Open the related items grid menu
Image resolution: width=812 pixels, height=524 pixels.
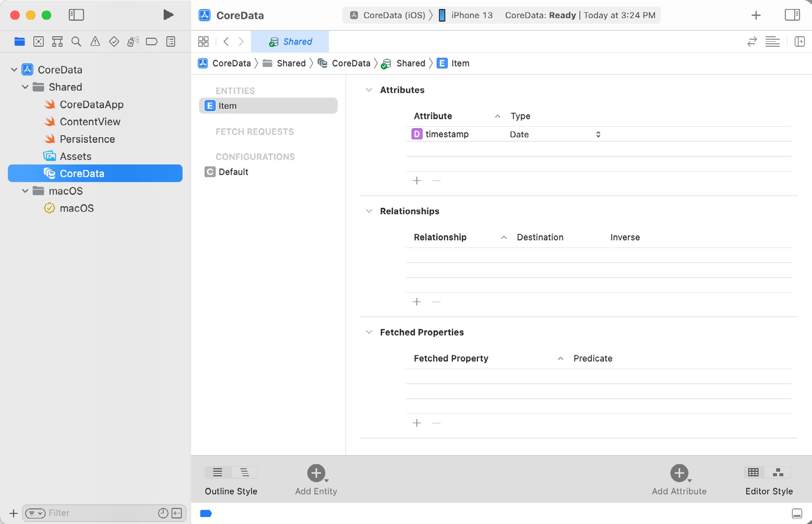pyautogui.click(x=203, y=42)
